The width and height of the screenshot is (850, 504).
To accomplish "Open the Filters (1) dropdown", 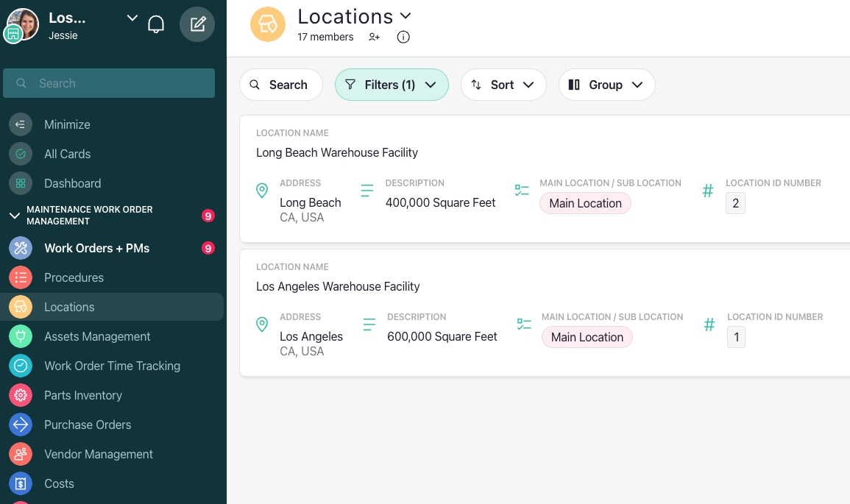I will [392, 85].
